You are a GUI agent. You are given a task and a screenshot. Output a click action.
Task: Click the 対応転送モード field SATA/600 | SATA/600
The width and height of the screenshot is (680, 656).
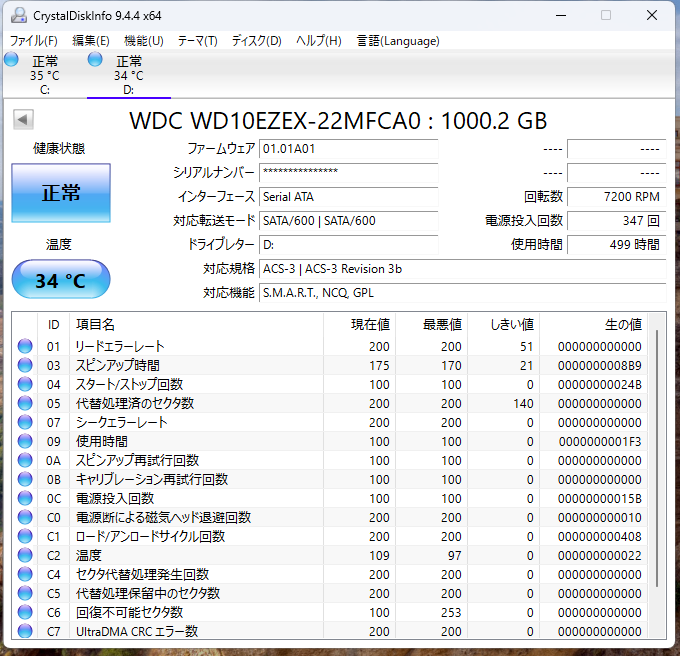tap(348, 221)
